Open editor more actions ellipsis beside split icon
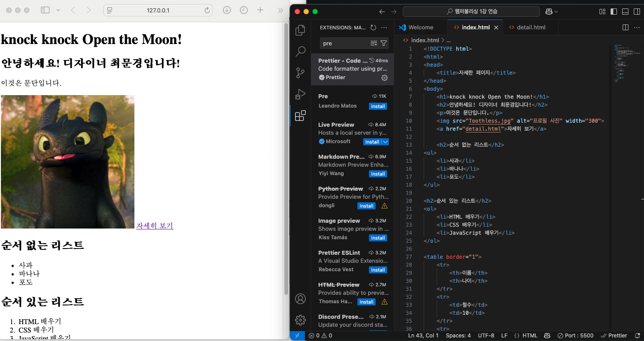Screen dimensions: 644x341 click(636, 28)
